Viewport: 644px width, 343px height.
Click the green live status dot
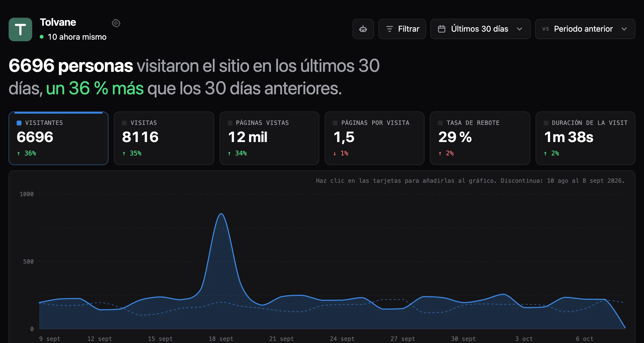[42, 37]
